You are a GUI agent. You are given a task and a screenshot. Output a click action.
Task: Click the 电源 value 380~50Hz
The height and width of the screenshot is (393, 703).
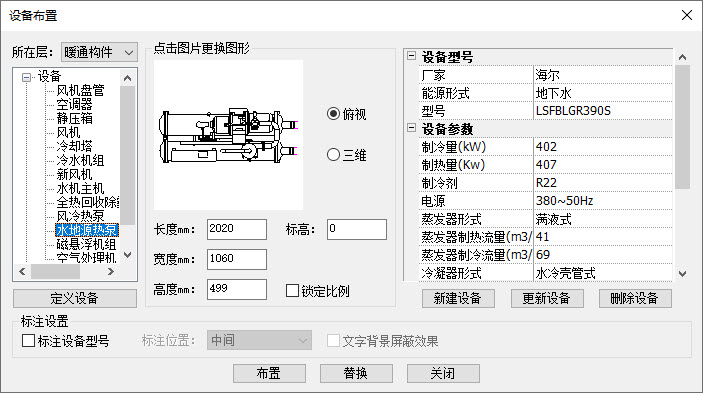click(603, 201)
